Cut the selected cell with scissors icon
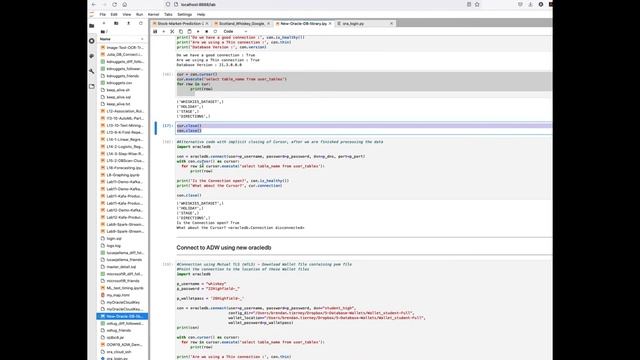Viewport: 640px width, 360px height. (172, 31)
